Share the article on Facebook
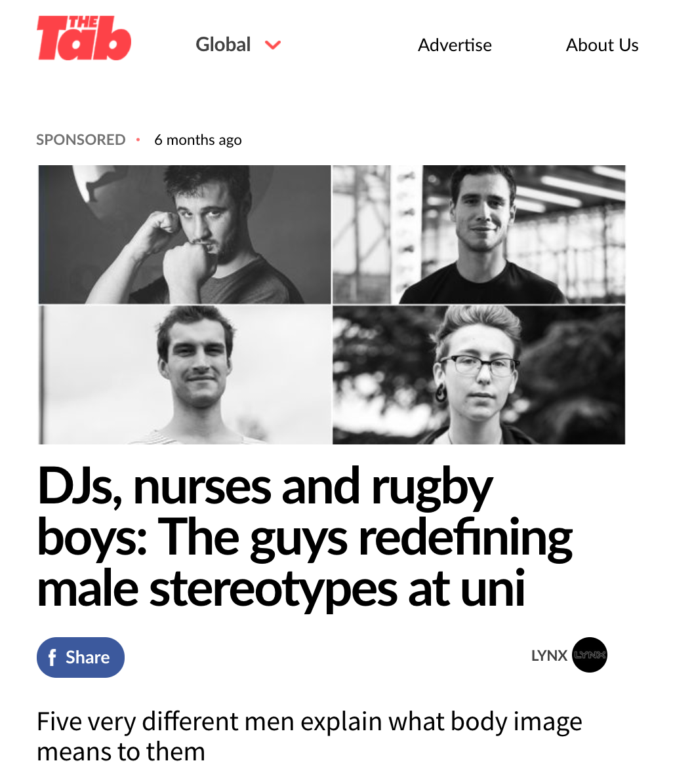The image size is (673, 784). (81, 657)
